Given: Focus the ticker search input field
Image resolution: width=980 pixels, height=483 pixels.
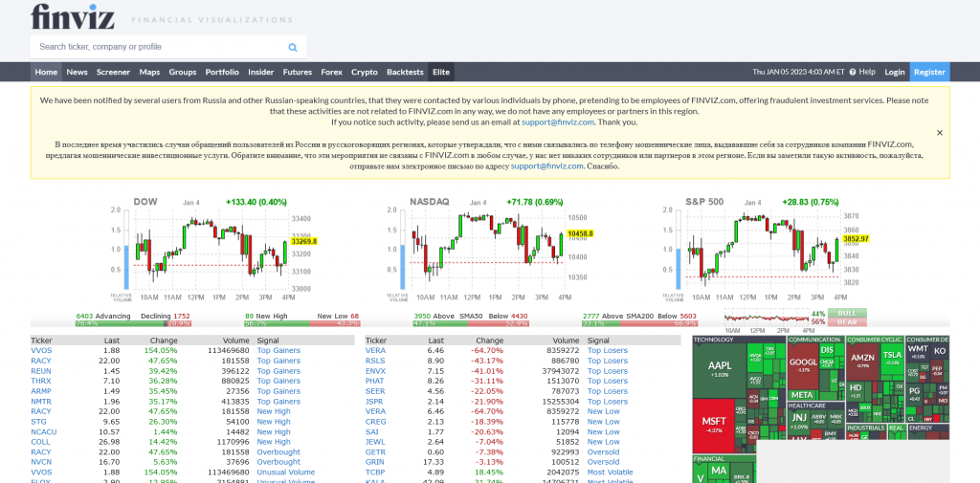Looking at the screenshot, I should [x=158, y=47].
